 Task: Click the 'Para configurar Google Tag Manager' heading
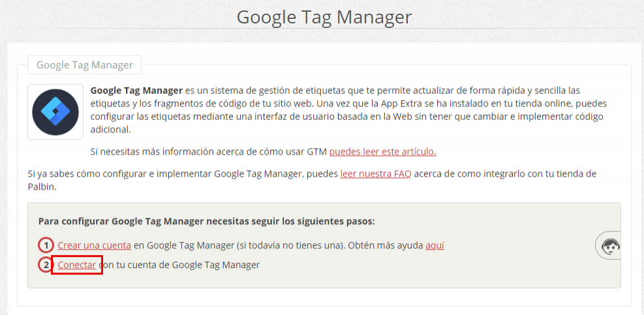(207, 221)
